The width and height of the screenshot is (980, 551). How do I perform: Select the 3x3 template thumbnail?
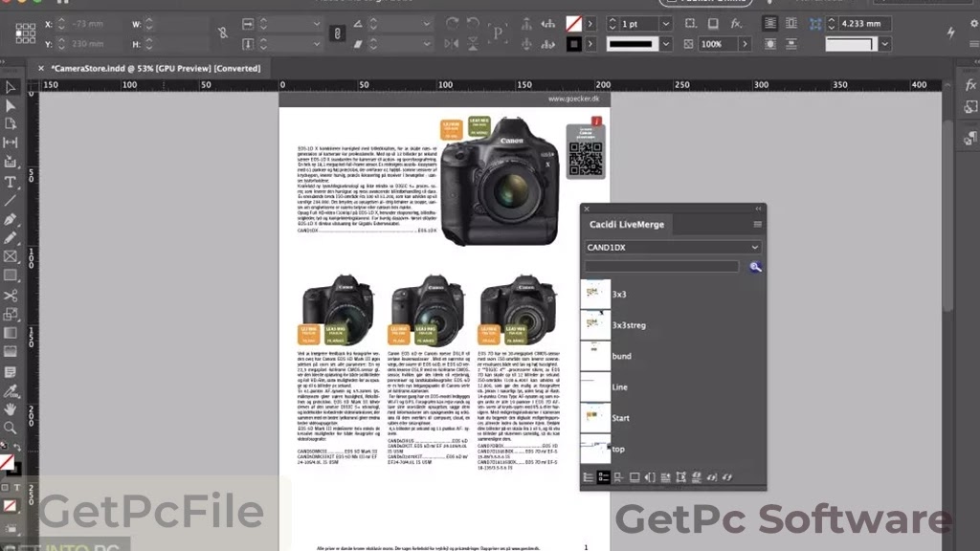(x=595, y=295)
